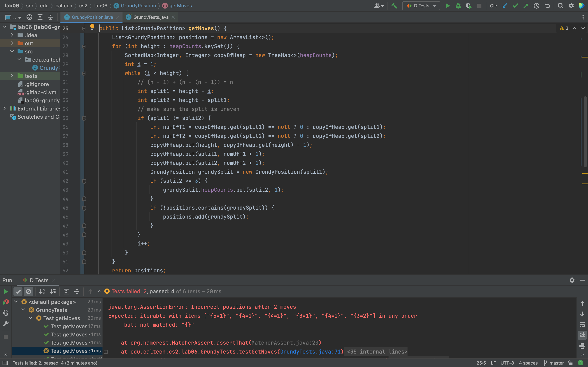Open the D Tests run configuration dropdown
This screenshot has width=588, height=367.
[421, 6]
